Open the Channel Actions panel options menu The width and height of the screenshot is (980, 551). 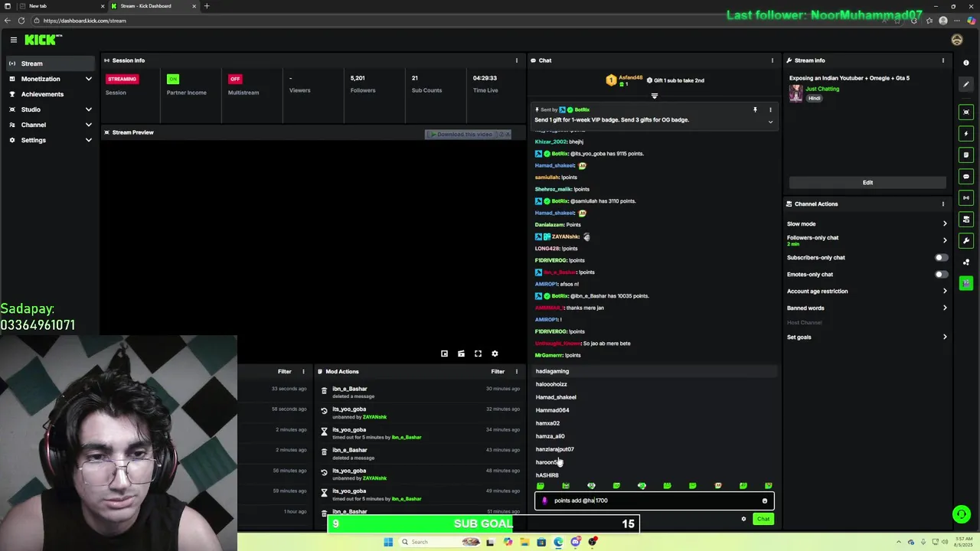tap(943, 204)
